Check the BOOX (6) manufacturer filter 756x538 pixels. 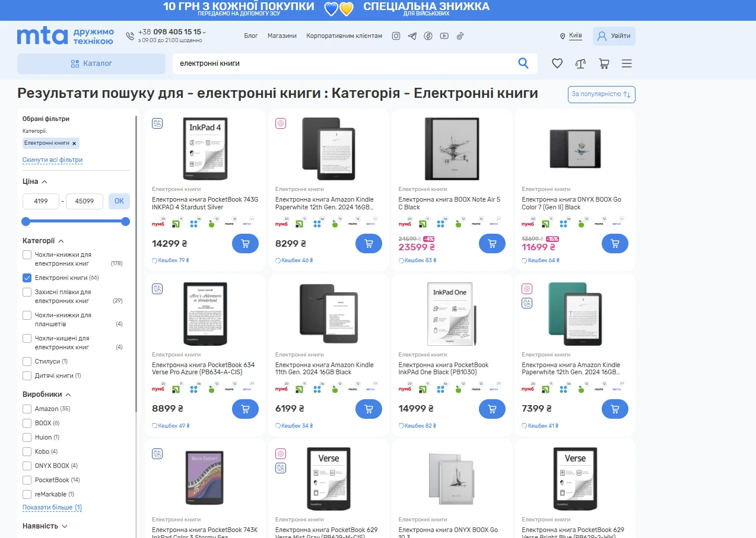(x=27, y=423)
